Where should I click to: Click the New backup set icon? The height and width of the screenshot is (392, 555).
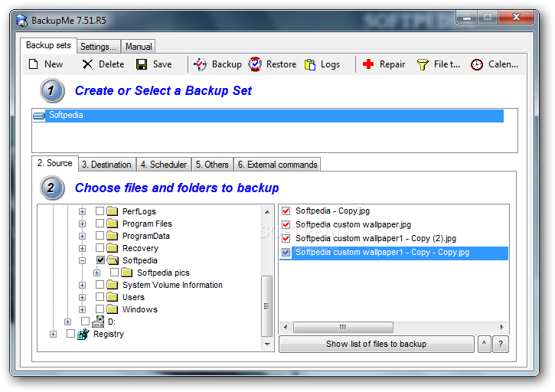point(33,64)
